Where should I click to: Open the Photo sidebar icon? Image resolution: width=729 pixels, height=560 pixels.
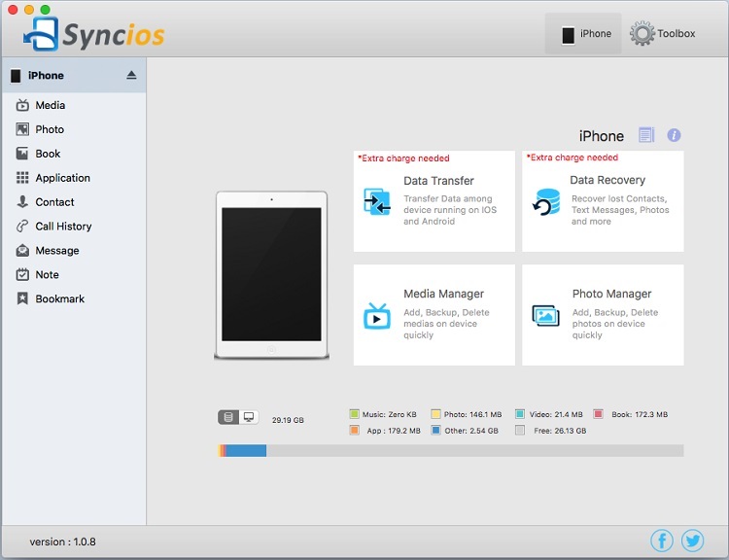22,129
